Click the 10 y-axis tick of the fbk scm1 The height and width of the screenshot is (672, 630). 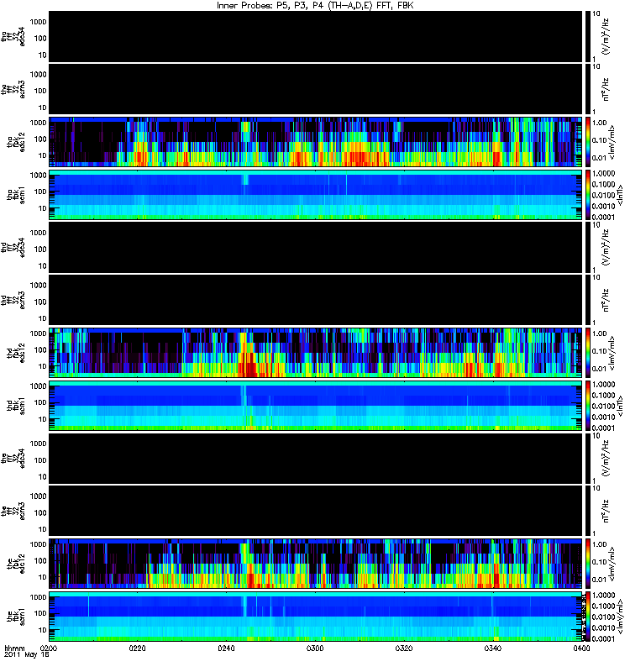(x=42, y=630)
